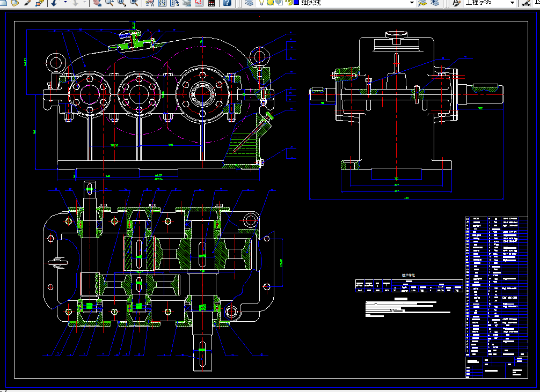The height and width of the screenshot is (392, 540).
Task: Open the Help question mark
Action: tap(227, 3)
